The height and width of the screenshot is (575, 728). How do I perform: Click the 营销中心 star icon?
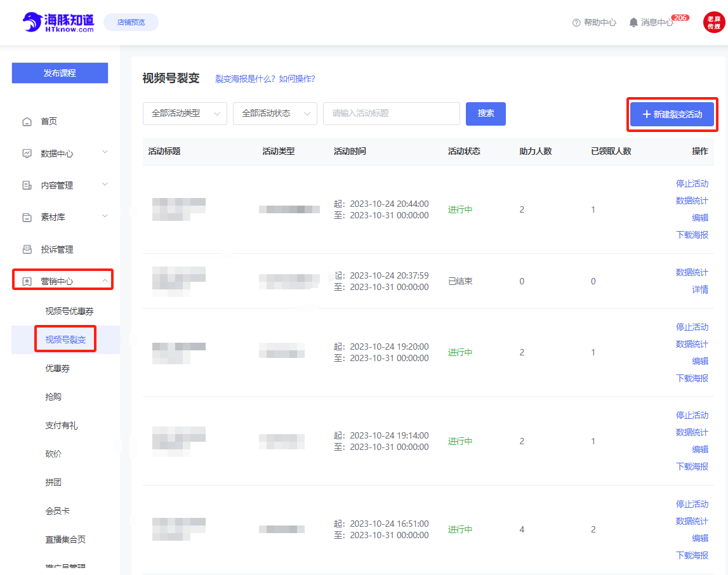pos(27,281)
